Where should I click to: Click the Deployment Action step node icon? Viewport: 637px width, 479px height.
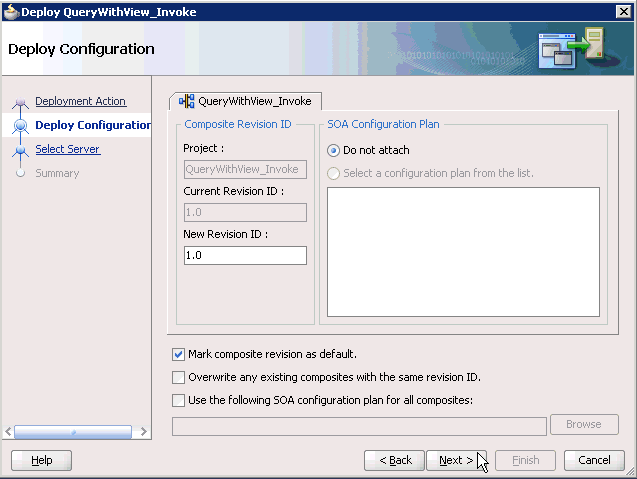20,103
